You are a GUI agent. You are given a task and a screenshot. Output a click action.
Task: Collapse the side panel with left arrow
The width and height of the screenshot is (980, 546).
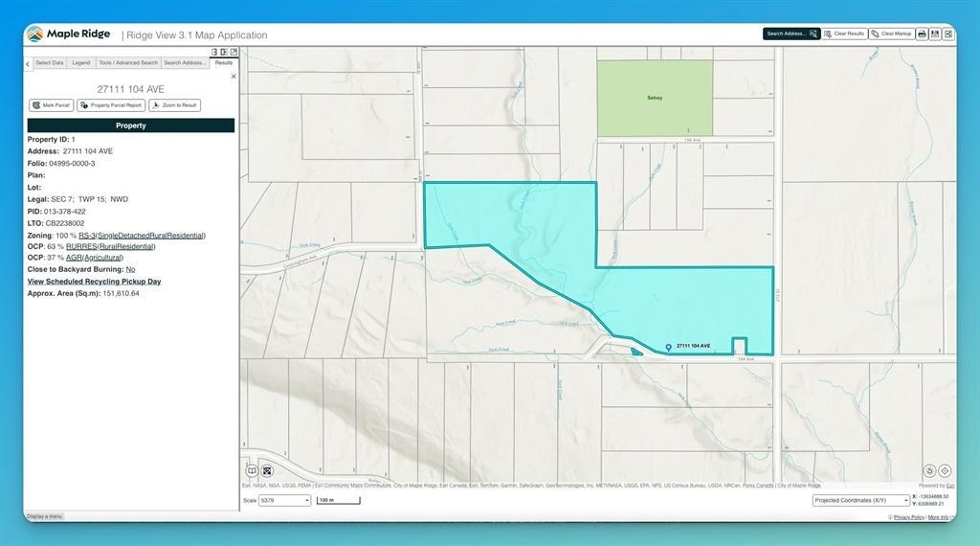28,63
